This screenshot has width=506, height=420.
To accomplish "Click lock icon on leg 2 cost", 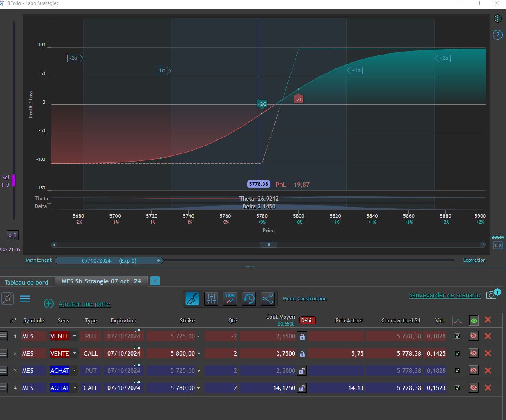I will click(302, 354).
